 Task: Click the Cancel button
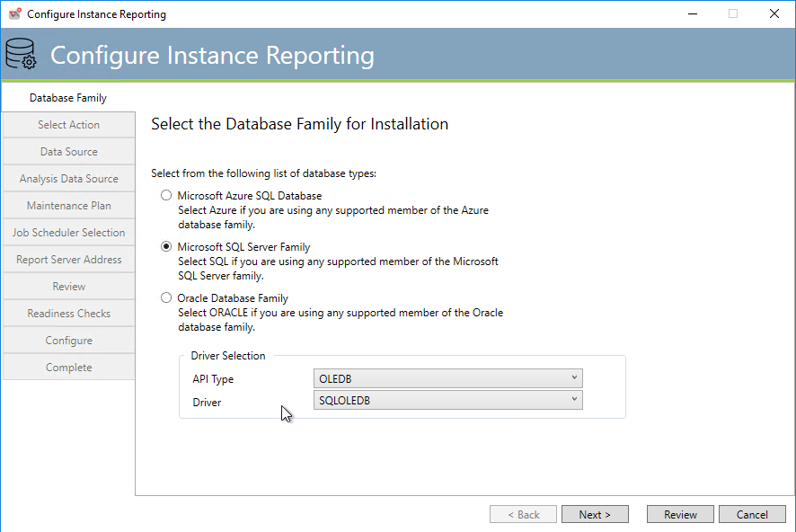(752, 514)
